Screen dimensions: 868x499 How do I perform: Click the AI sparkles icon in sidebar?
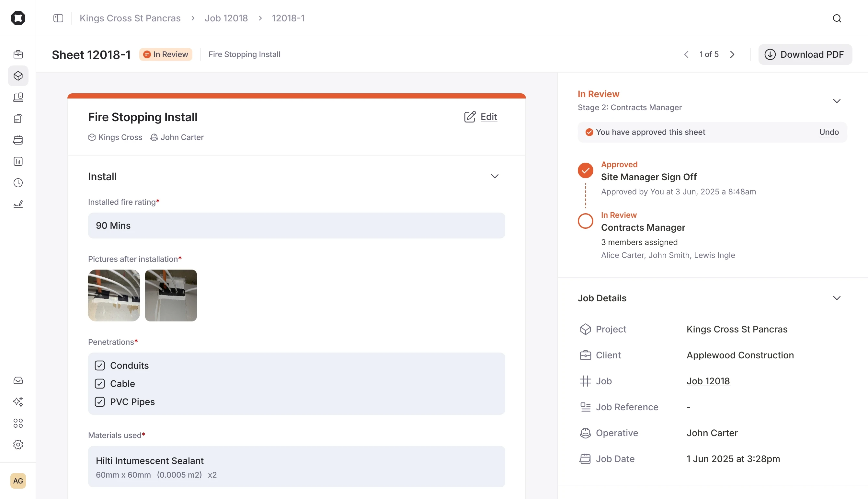click(18, 402)
